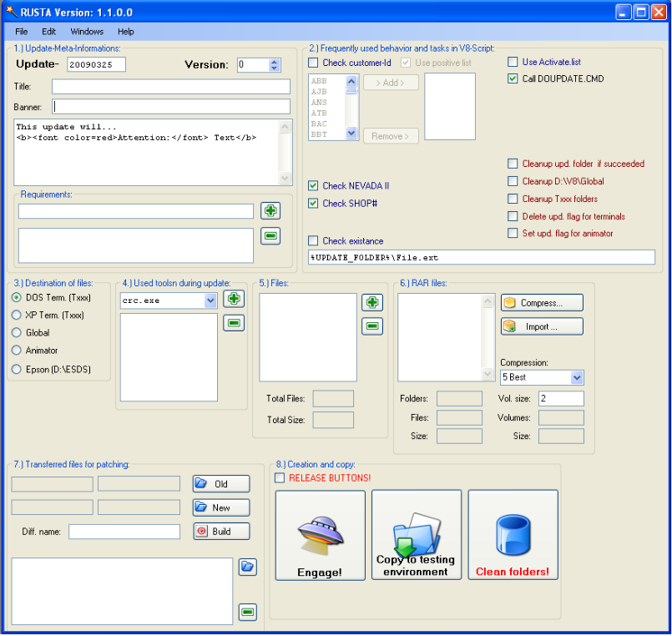Click green plus icon in Files section

tap(372, 302)
